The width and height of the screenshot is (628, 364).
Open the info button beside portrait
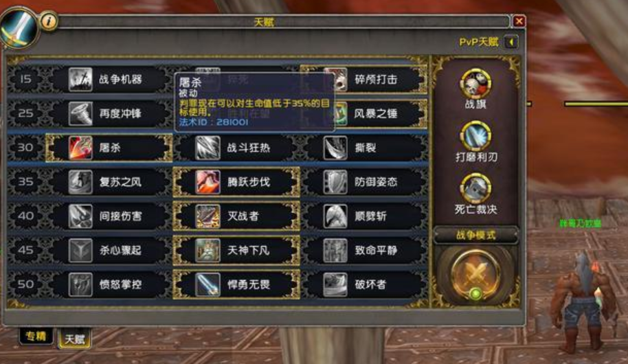(49, 21)
